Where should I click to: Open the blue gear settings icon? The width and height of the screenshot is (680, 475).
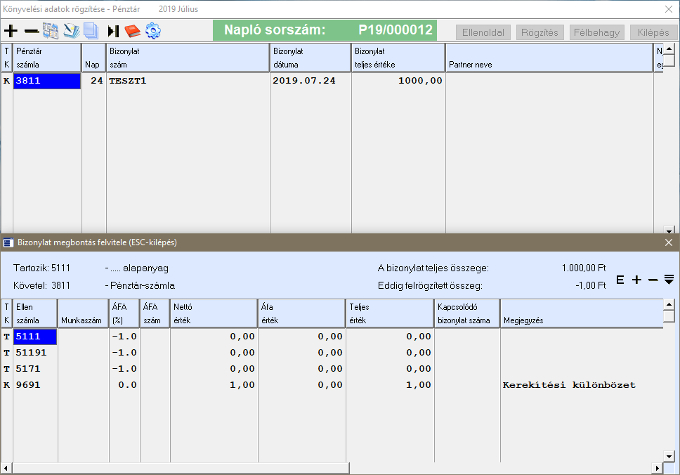[153, 30]
